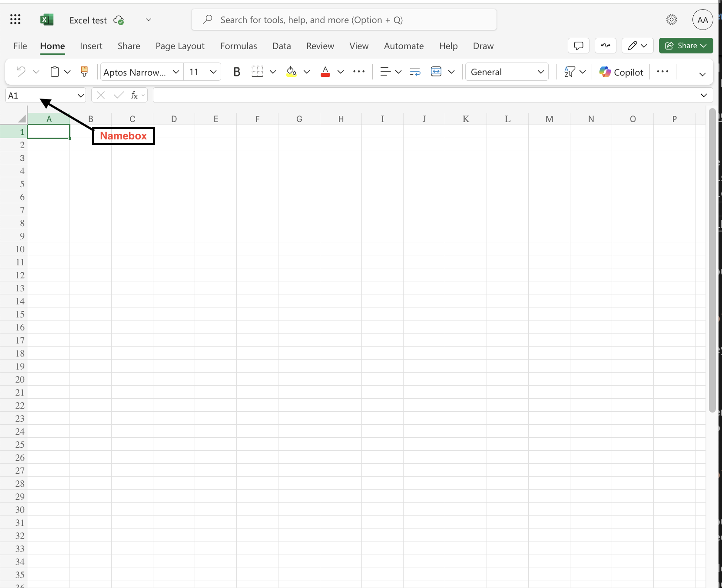Click the Sort and Filter icon
The width and height of the screenshot is (722, 588).
570,72
